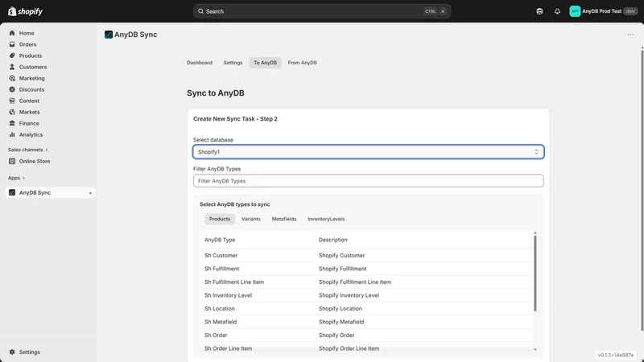Open Products page link
Screen dimensions: 644x362
(31, 56)
